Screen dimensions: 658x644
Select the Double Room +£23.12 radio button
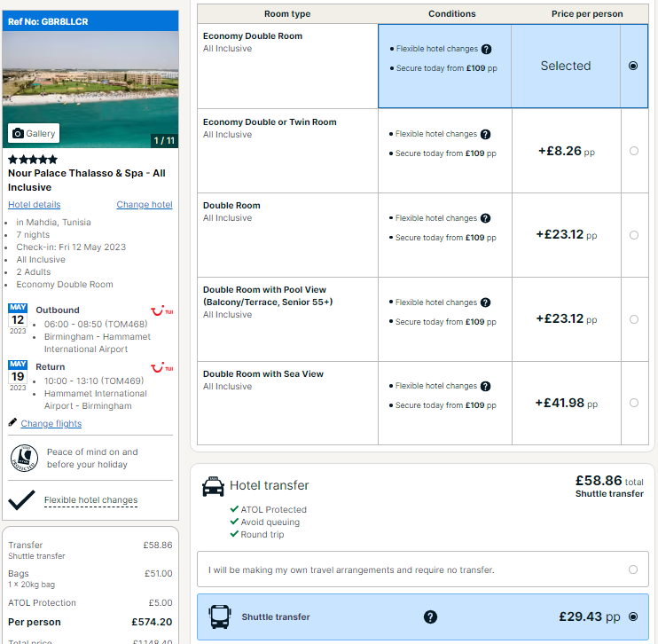pos(634,235)
